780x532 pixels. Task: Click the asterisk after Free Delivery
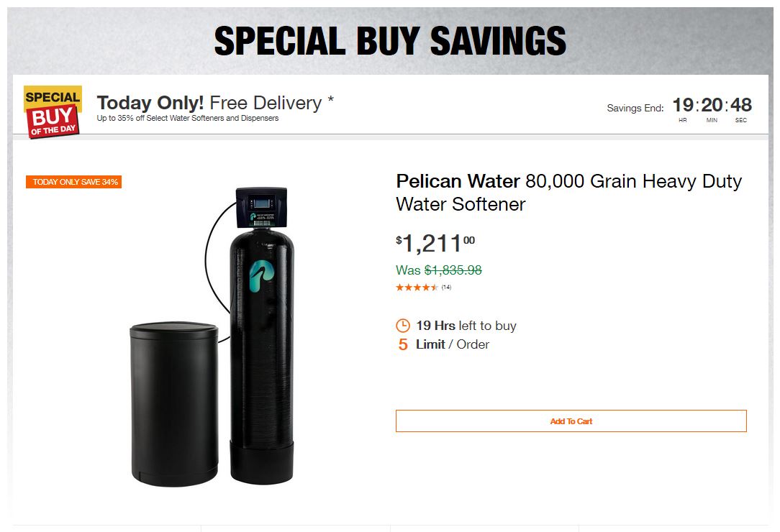click(x=330, y=100)
